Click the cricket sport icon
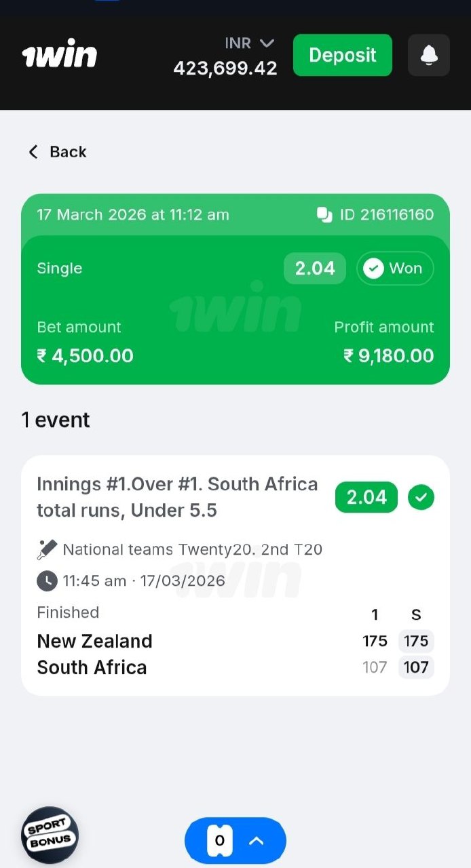 click(x=47, y=549)
